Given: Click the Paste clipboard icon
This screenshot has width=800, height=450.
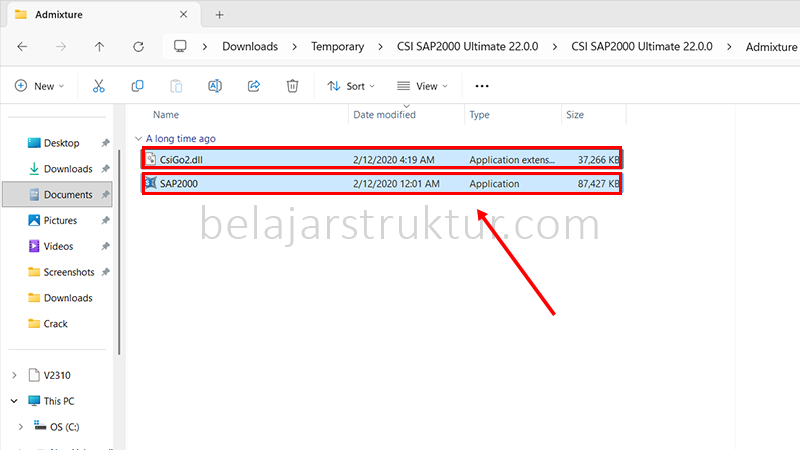Looking at the screenshot, I should pos(176,86).
